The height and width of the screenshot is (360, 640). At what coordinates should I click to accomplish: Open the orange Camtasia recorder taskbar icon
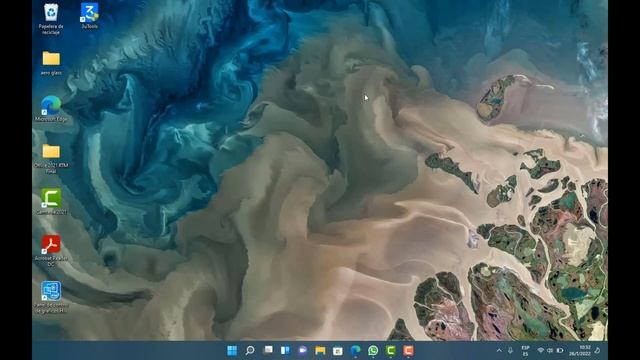pyautogui.click(x=408, y=350)
